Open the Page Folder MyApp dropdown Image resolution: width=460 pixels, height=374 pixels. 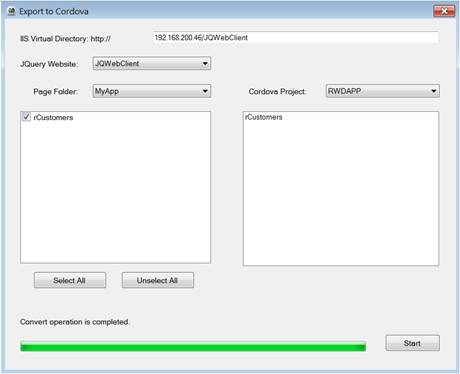tap(152, 91)
